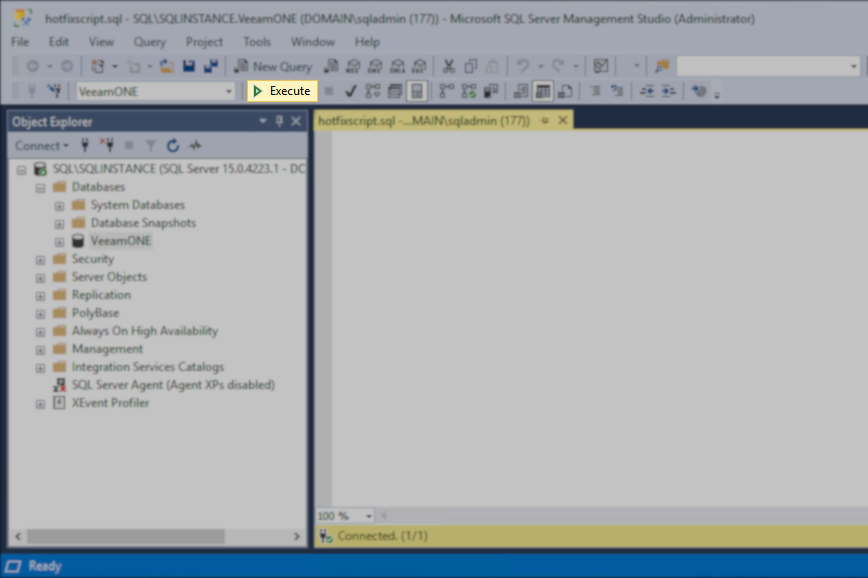Click the Object Explorer horizontal scrollbar thumb
868x578 pixels.
(126, 536)
